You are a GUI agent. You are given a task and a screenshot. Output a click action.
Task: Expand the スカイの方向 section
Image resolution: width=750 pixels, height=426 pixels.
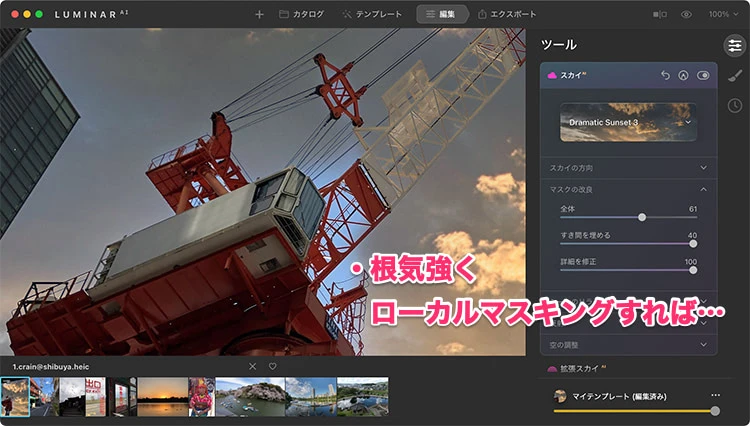tap(703, 168)
